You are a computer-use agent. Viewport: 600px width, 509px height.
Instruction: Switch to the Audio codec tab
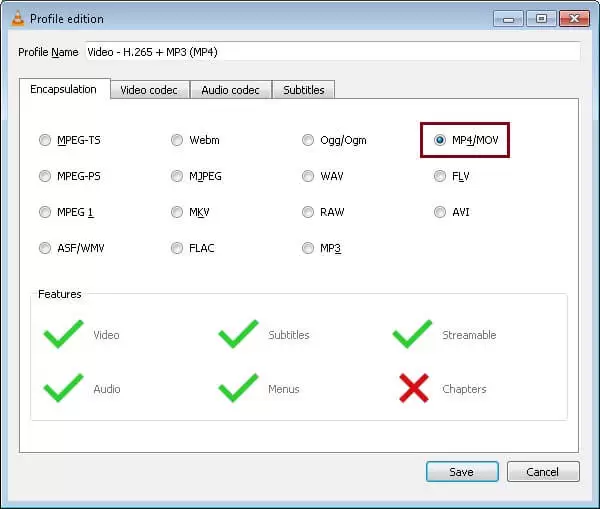point(231,90)
